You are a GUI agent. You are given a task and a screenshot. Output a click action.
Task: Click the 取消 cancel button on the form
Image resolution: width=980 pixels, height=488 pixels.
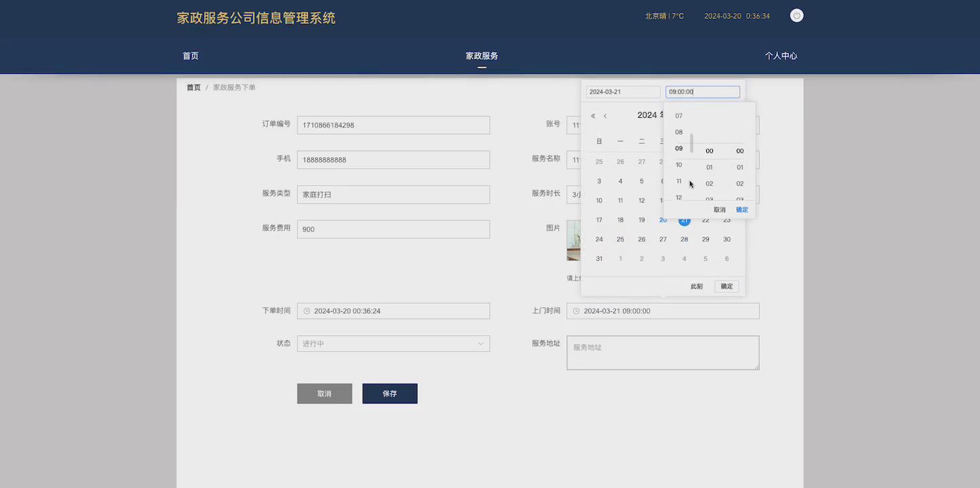tap(324, 393)
